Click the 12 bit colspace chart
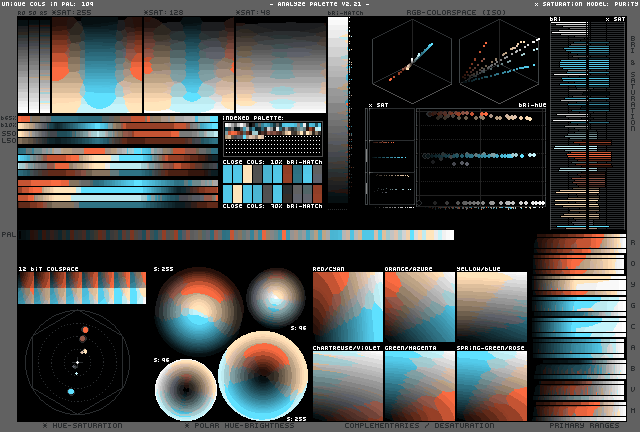Screen dimensions: 640x432 82,288
